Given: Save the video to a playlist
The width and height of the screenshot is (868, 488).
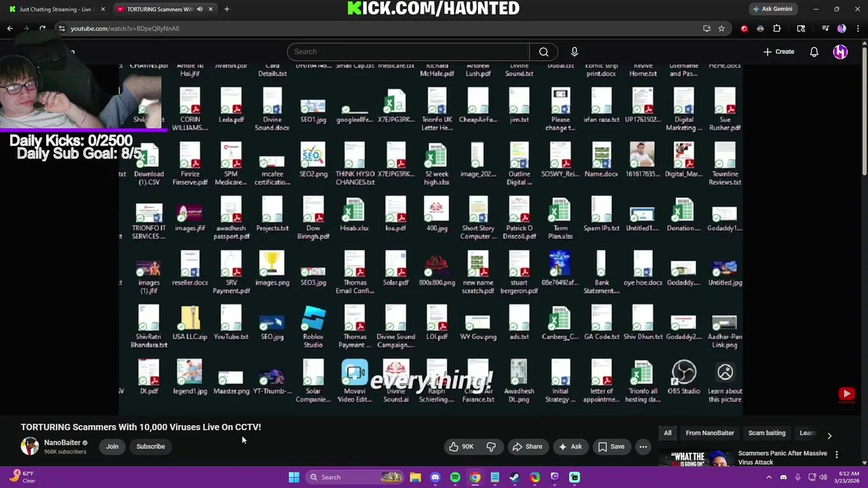Looking at the screenshot, I should coord(611,447).
